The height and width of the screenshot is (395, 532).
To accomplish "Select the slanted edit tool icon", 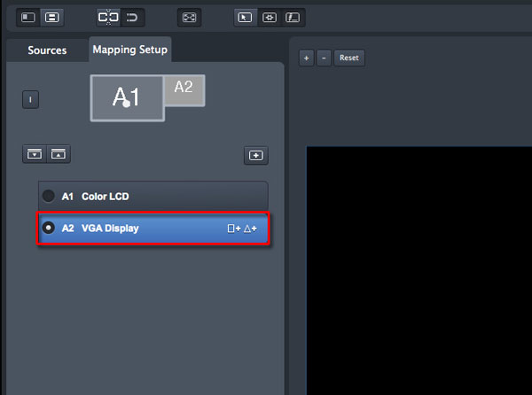I will tap(293, 18).
